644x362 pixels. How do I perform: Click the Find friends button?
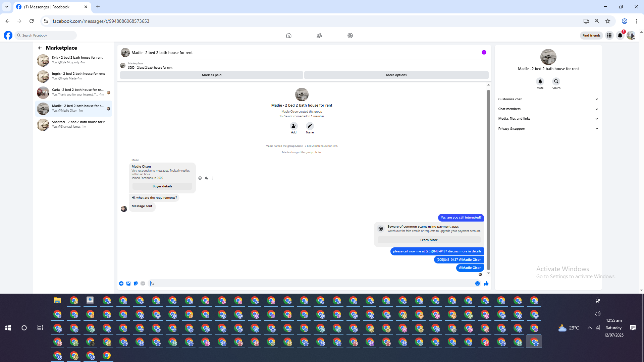tap(591, 35)
